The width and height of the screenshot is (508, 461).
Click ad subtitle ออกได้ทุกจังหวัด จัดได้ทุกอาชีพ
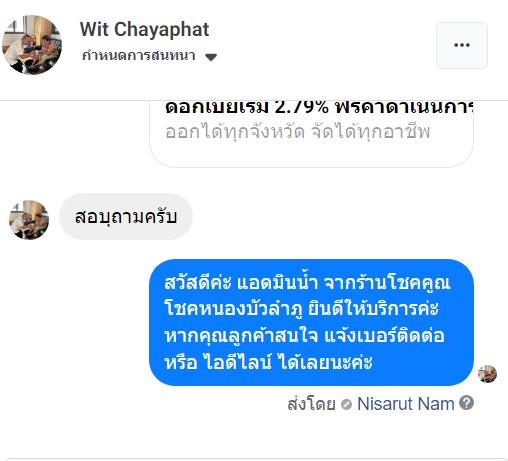tap(298, 132)
